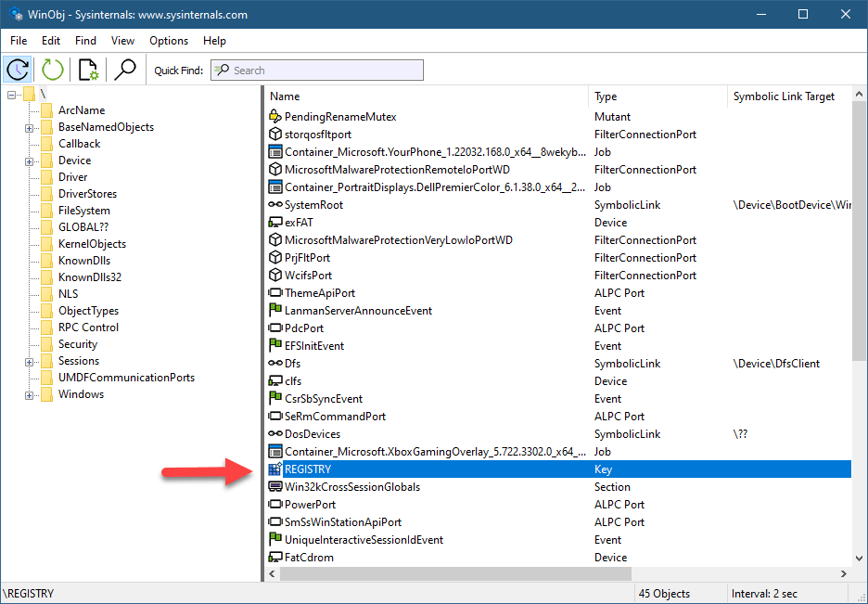Screen dimensions: 868x604
Task: Click the SystemRoot symbolic link icon
Action: click(x=274, y=205)
